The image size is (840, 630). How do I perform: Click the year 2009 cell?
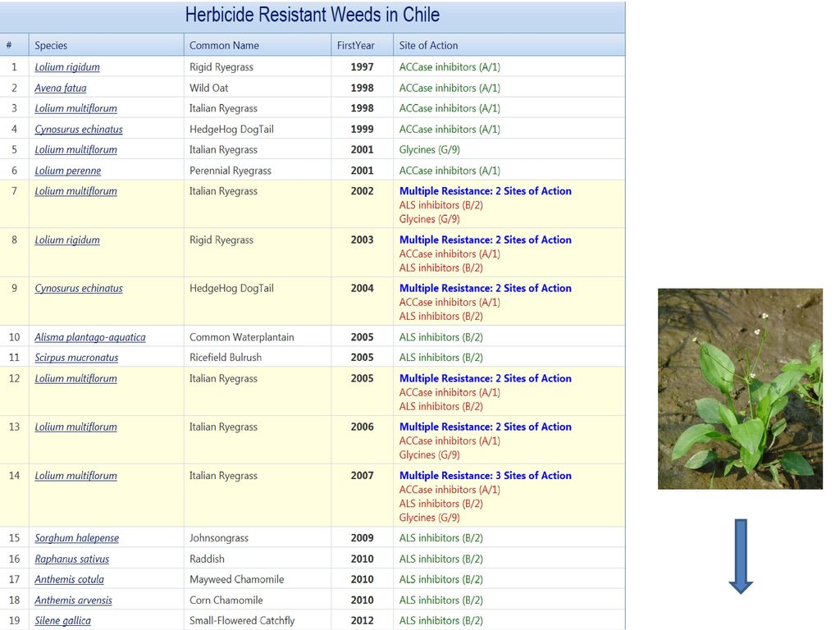pyautogui.click(x=362, y=538)
